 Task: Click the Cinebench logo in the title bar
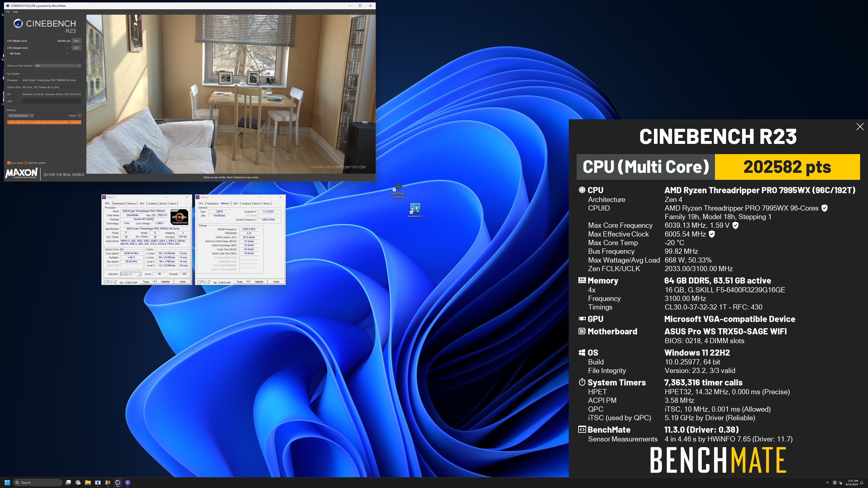pos(8,6)
